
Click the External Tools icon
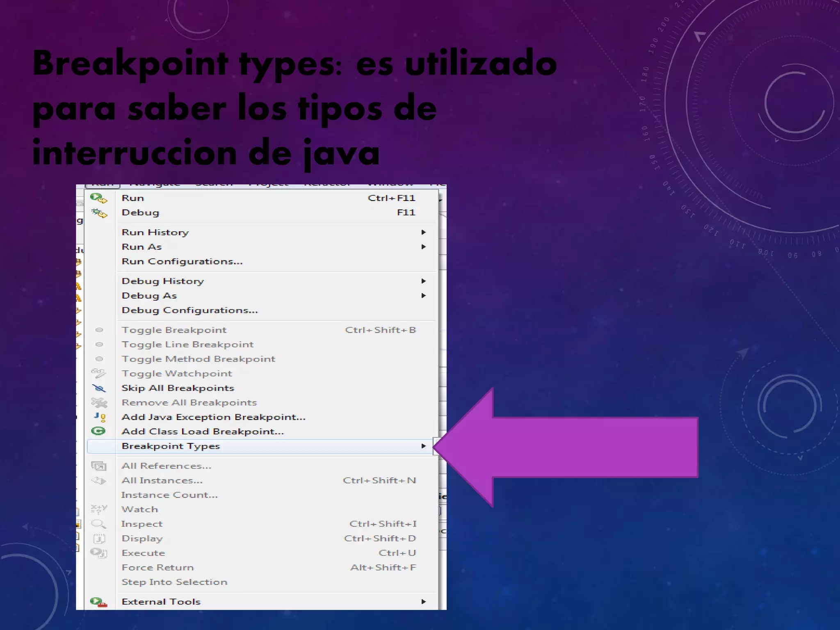tap(98, 602)
